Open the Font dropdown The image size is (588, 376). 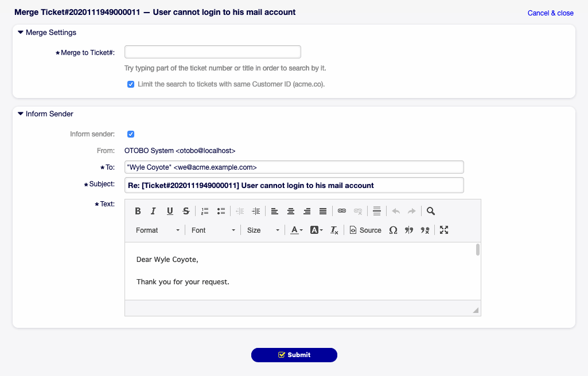point(213,230)
